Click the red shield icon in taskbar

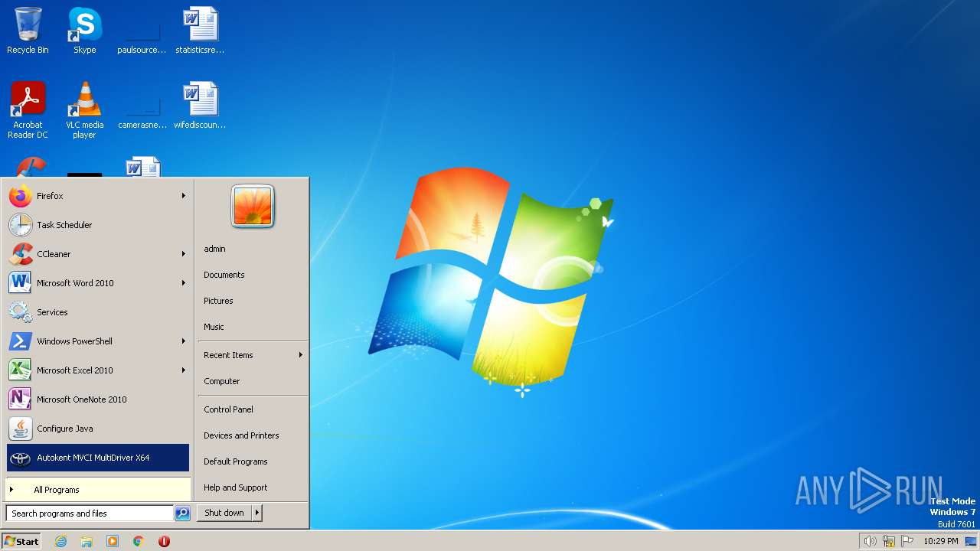tap(164, 541)
